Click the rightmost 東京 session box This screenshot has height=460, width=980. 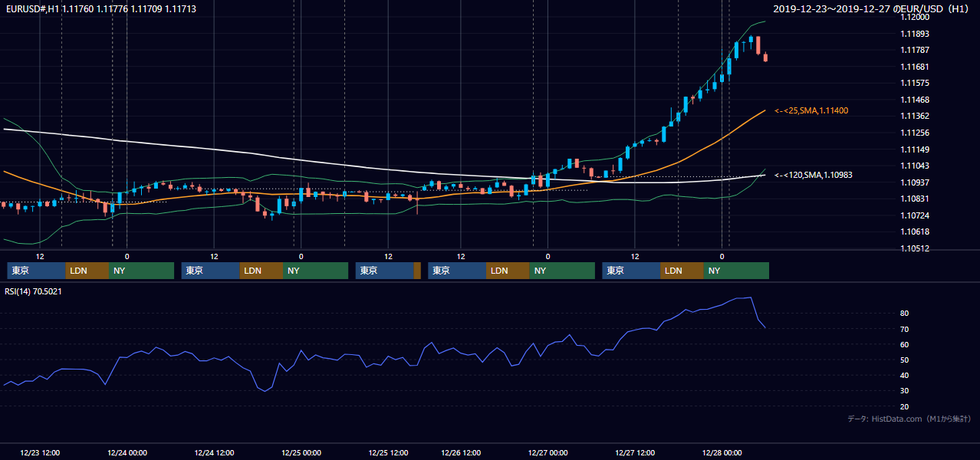(x=631, y=271)
